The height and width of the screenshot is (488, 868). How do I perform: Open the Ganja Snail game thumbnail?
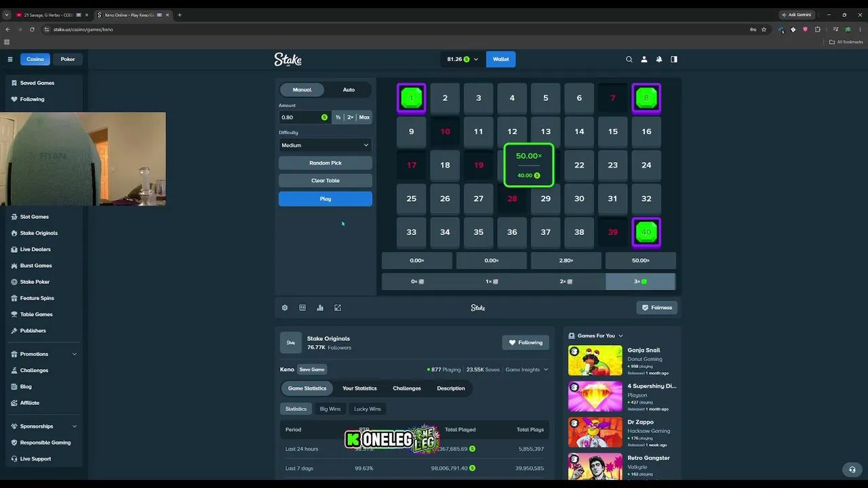595,360
